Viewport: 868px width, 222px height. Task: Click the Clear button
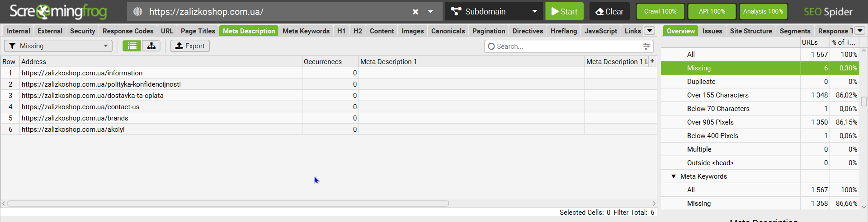pyautogui.click(x=609, y=11)
